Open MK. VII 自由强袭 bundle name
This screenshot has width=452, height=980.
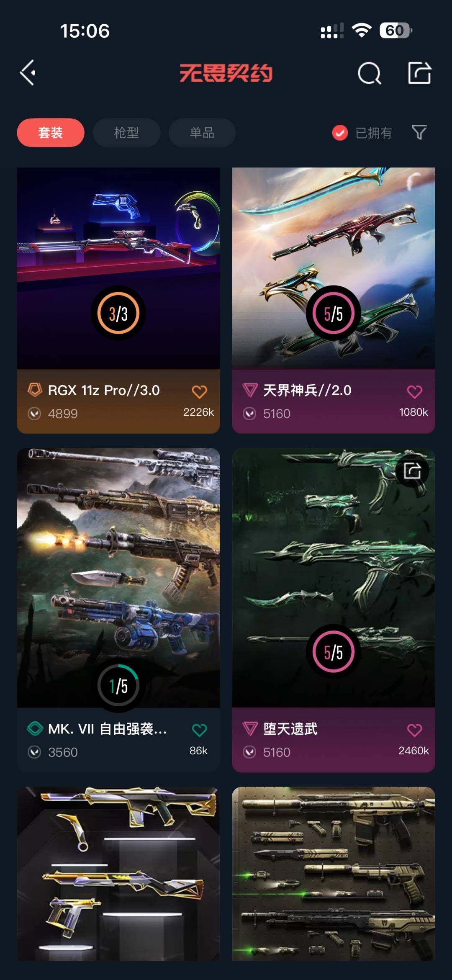pos(108,729)
